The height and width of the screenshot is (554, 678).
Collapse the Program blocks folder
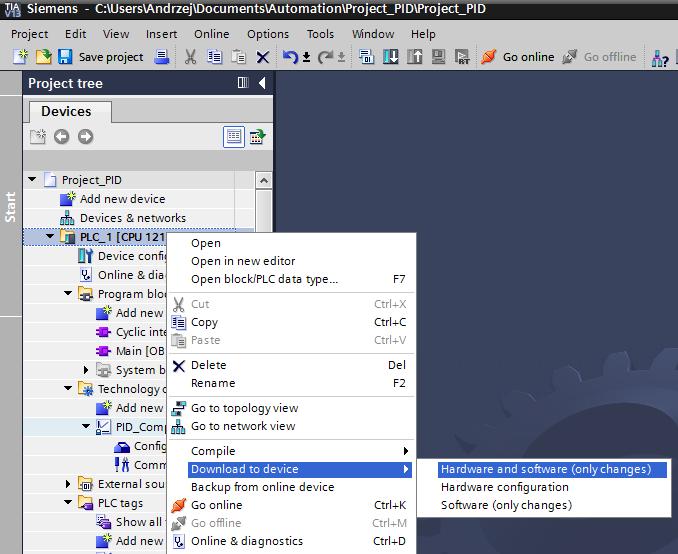pos(68,293)
